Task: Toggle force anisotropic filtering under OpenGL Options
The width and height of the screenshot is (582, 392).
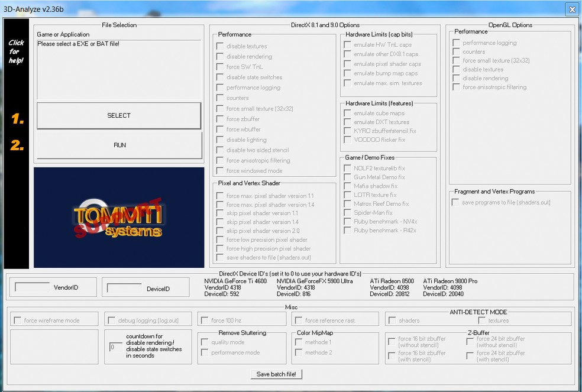Action: [x=456, y=87]
